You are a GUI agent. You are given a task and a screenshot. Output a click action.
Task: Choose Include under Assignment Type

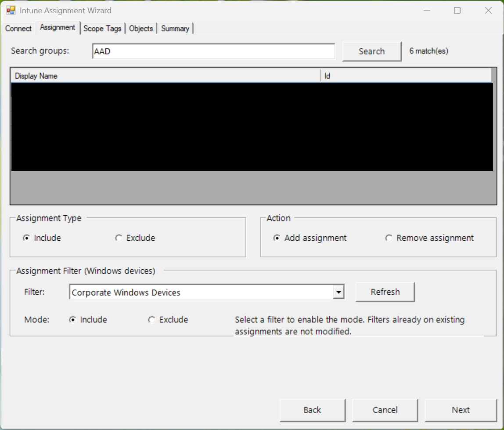[x=42, y=238]
